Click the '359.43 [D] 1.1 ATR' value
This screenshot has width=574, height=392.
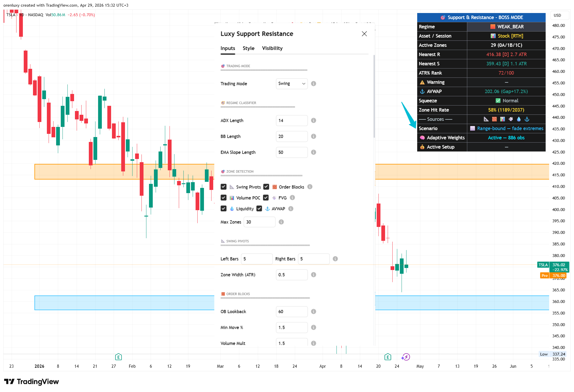pos(506,64)
